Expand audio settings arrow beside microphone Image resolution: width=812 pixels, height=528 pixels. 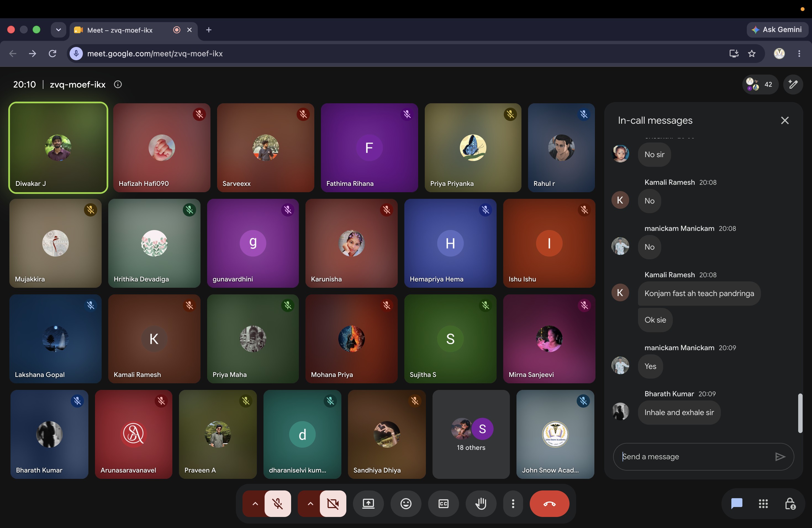click(x=255, y=503)
